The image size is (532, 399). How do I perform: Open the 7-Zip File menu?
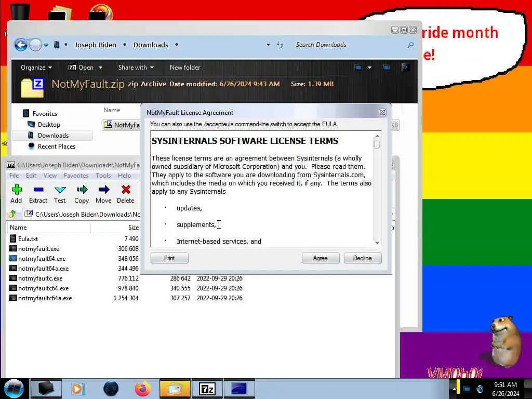click(x=14, y=176)
